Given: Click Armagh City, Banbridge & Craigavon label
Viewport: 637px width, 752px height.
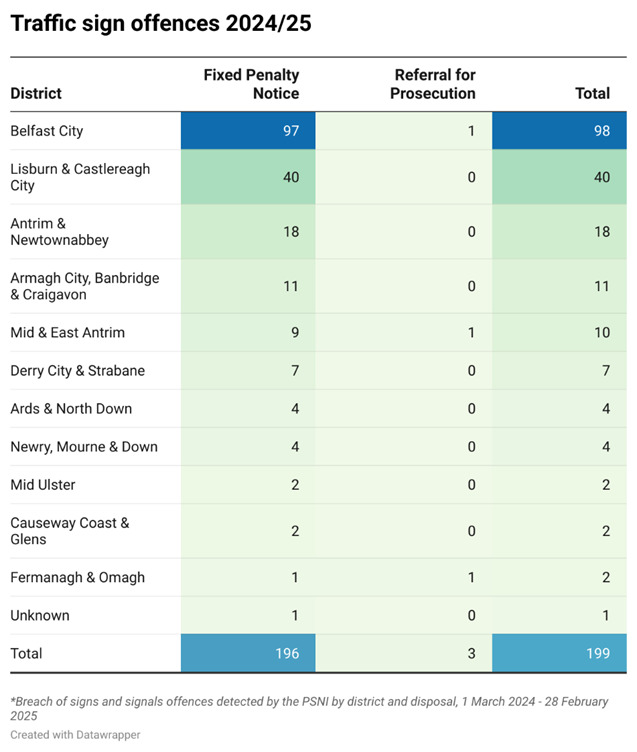Looking at the screenshot, I should tap(85, 286).
